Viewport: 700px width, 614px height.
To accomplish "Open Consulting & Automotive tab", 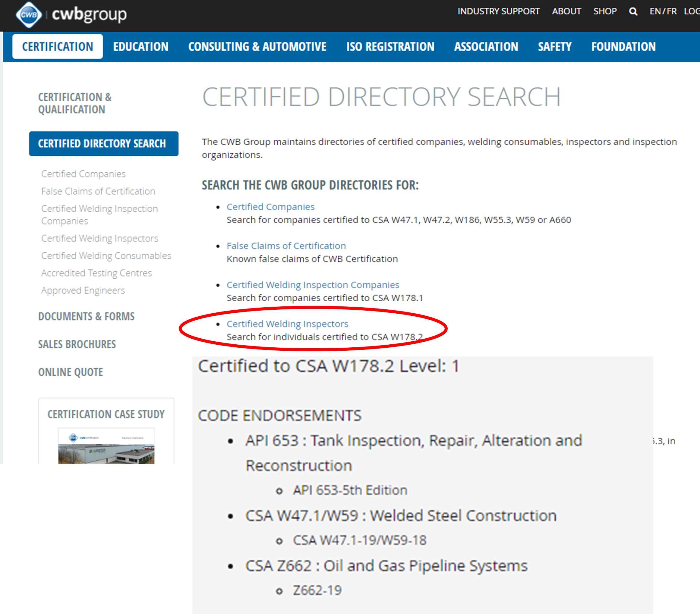I will pos(257,46).
